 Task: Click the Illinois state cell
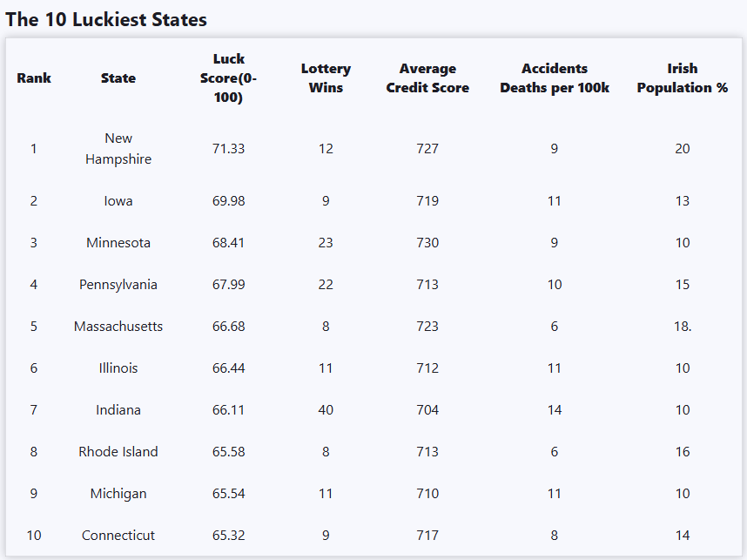[118, 368]
